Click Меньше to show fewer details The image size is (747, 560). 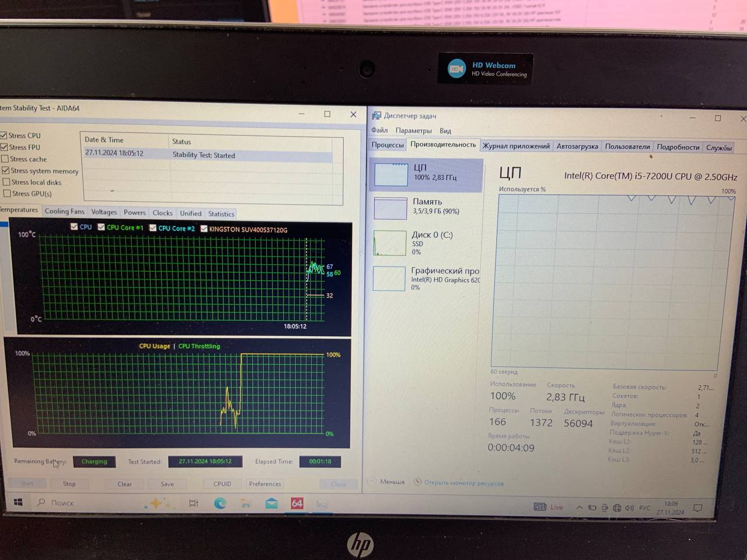(x=392, y=482)
